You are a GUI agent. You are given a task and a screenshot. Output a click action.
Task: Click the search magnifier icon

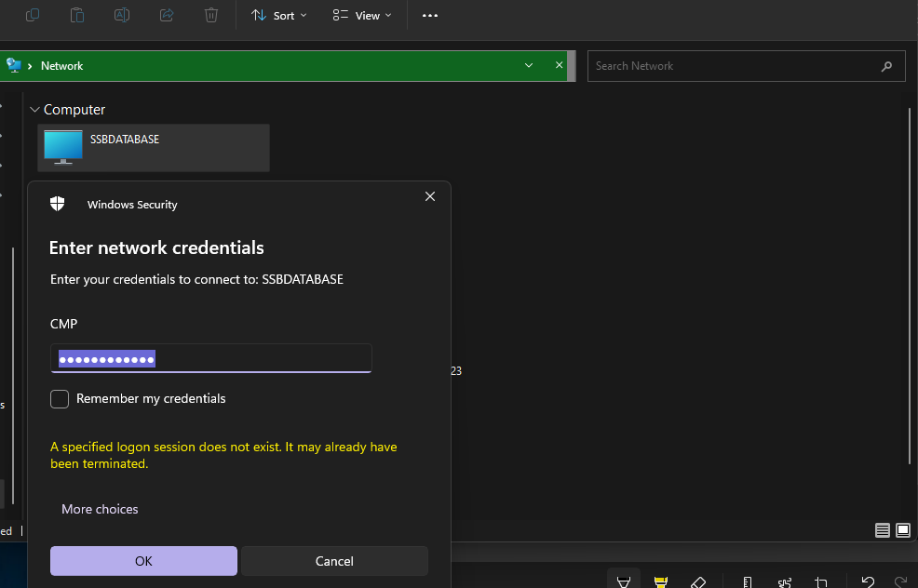pyautogui.click(x=886, y=66)
